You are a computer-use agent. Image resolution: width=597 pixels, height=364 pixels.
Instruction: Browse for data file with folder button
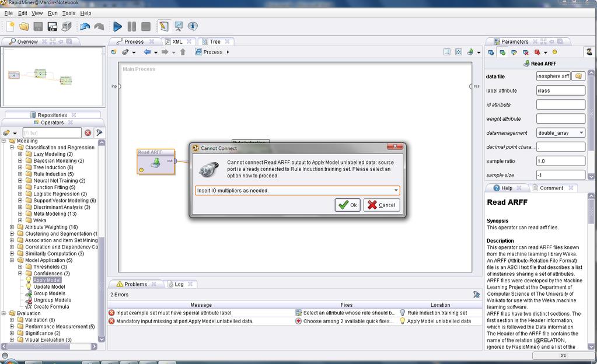[578, 76]
